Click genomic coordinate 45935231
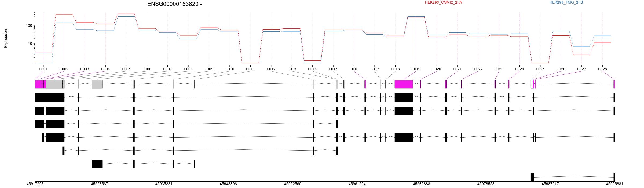 pos(164,184)
